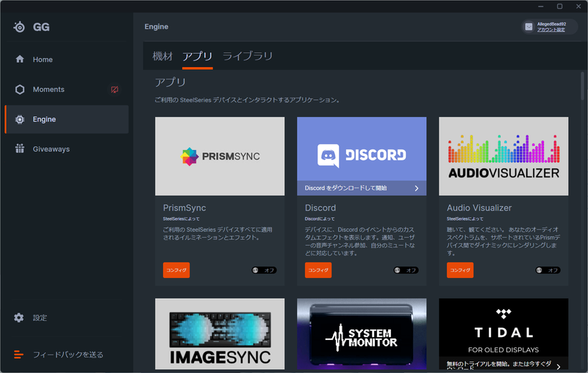
Task: Click the Home house icon
Action: [20, 59]
